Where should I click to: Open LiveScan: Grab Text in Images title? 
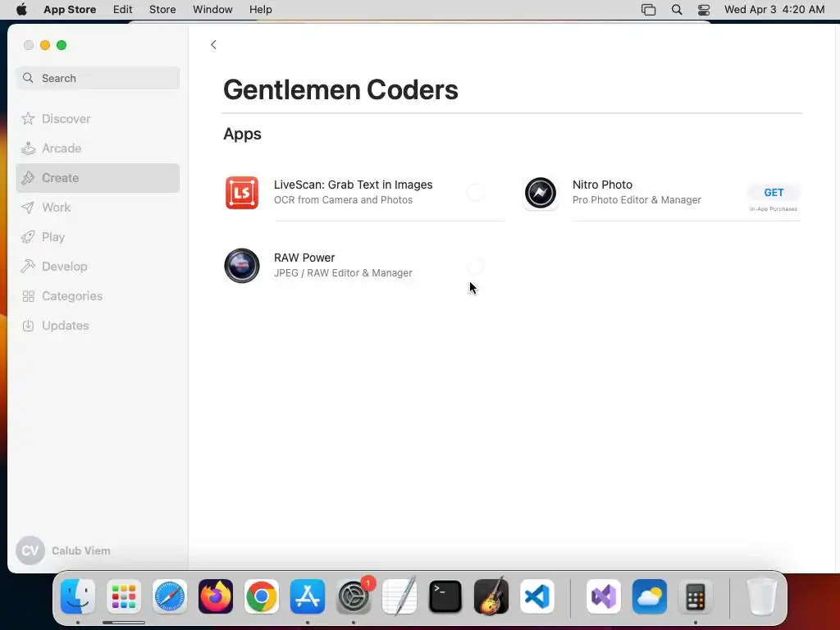click(x=353, y=185)
